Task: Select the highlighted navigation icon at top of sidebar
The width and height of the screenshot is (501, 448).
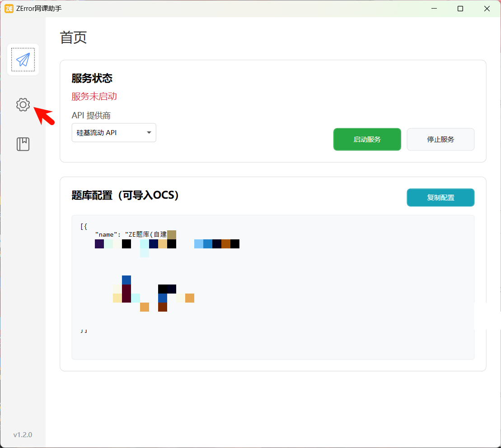Action: pyautogui.click(x=23, y=59)
